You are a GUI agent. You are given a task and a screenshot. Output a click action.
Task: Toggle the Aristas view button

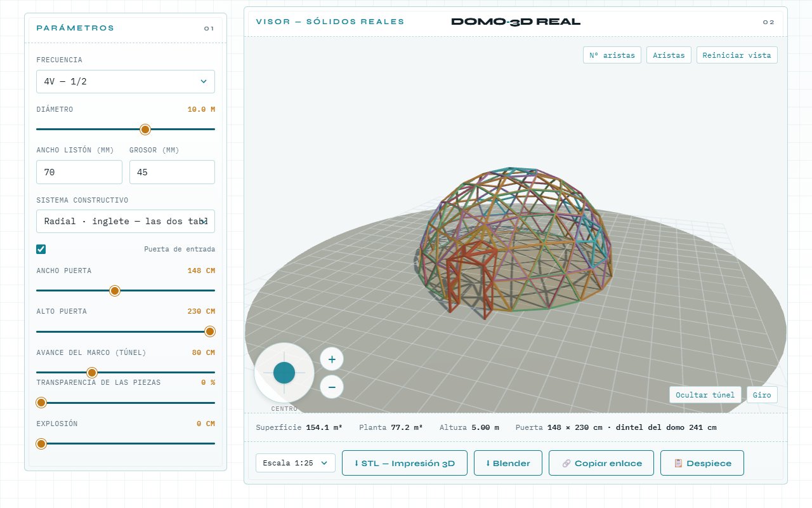click(x=669, y=55)
